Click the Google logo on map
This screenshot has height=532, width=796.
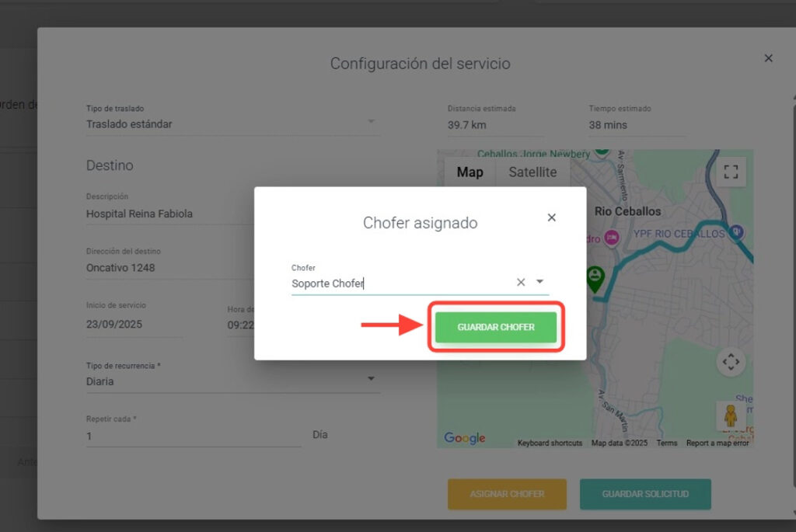point(465,439)
